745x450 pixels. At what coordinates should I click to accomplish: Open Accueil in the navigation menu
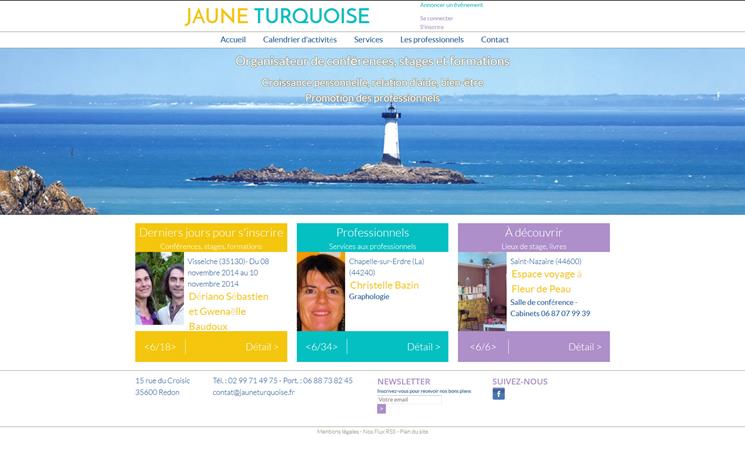click(x=233, y=40)
